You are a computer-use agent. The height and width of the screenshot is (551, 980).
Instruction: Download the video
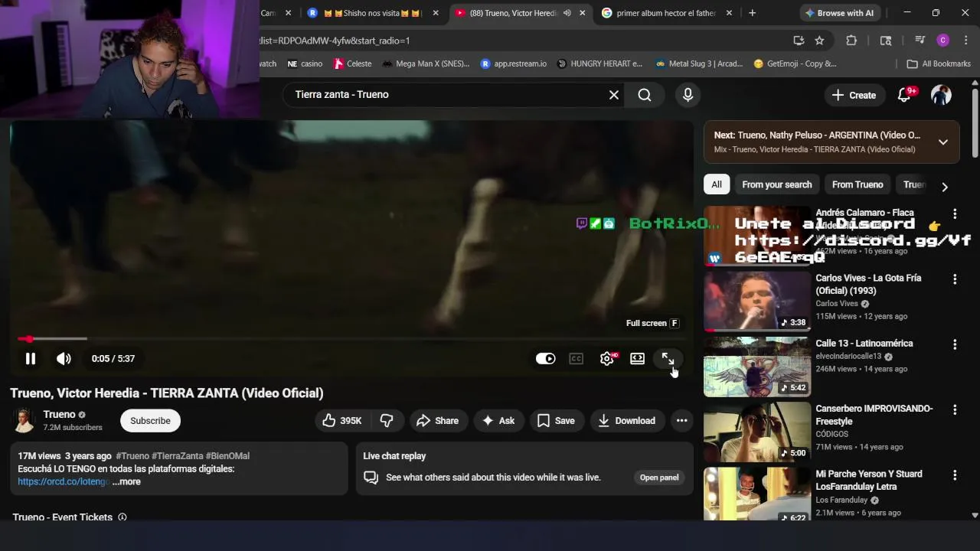pyautogui.click(x=626, y=420)
